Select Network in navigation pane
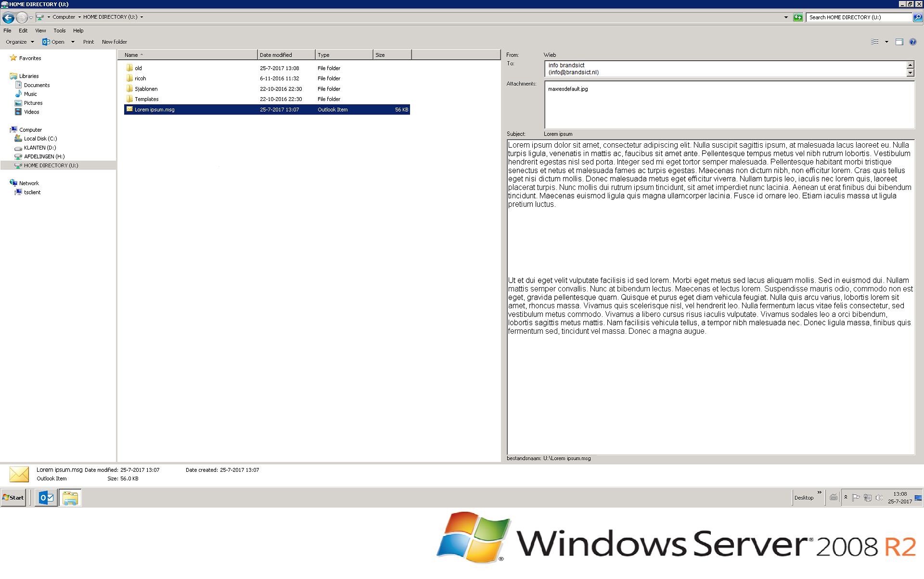924x579 pixels. click(29, 183)
